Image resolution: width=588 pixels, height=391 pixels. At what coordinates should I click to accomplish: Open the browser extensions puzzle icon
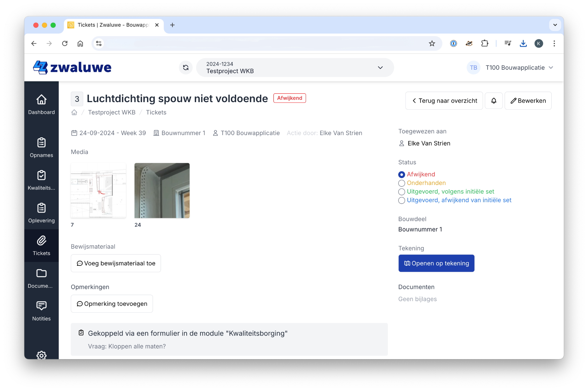coord(485,43)
